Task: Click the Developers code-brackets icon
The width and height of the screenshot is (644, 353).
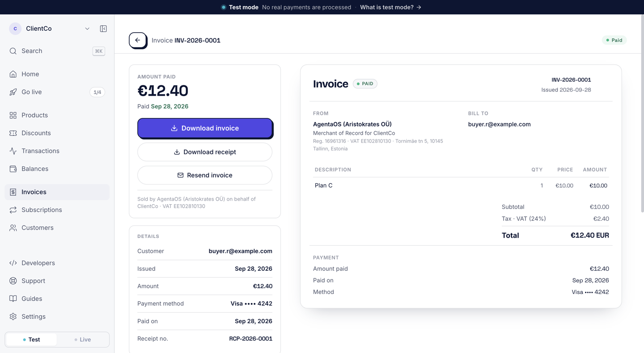Action: pos(13,263)
